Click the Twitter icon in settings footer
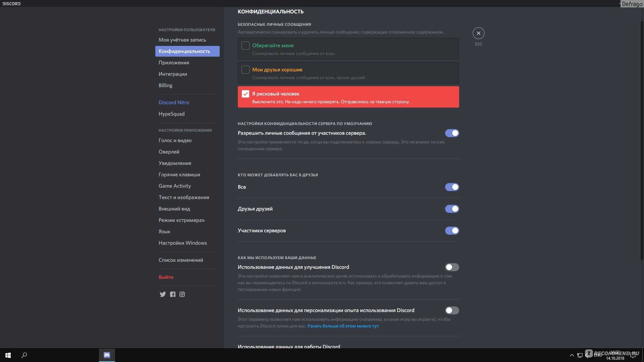The image size is (644, 362). pos(162,294)
